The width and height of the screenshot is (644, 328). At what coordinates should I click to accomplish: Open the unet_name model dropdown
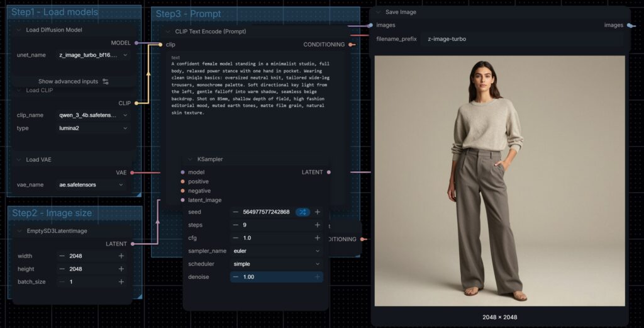coord(93,55)
